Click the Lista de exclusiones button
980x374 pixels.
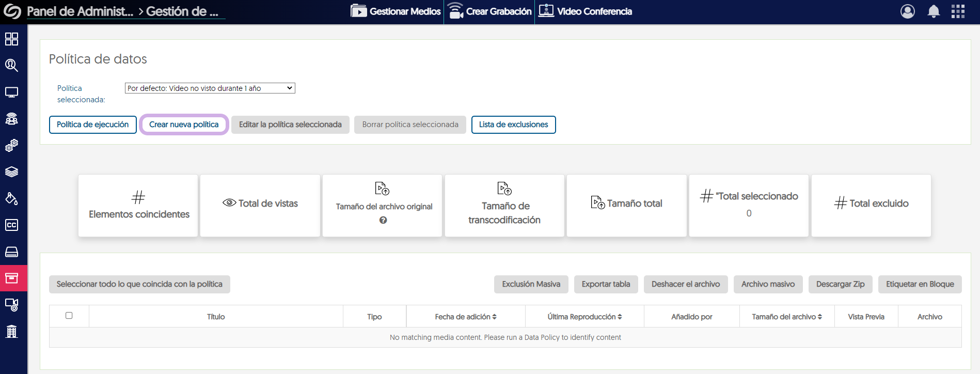pos(513,124)
